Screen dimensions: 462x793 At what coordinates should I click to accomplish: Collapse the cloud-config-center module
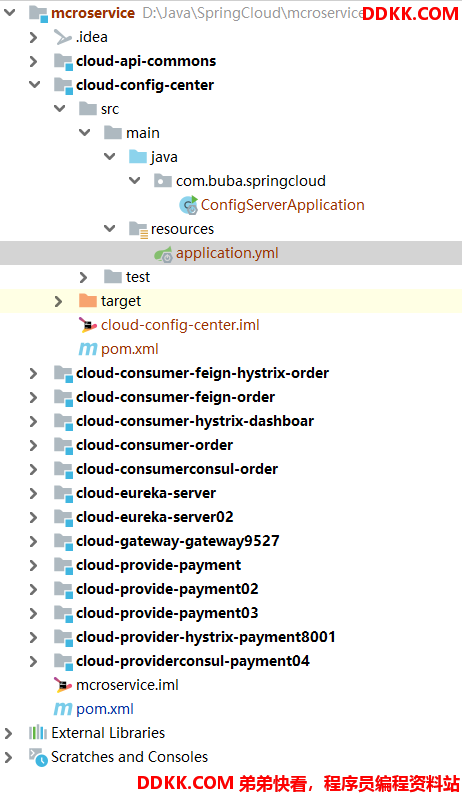(34, 84)
